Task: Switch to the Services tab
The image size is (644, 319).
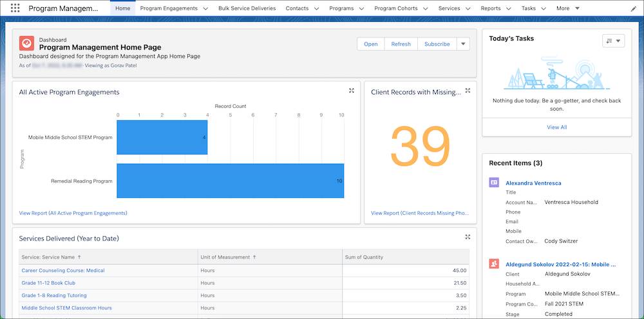Action: [x=449, y=8]
